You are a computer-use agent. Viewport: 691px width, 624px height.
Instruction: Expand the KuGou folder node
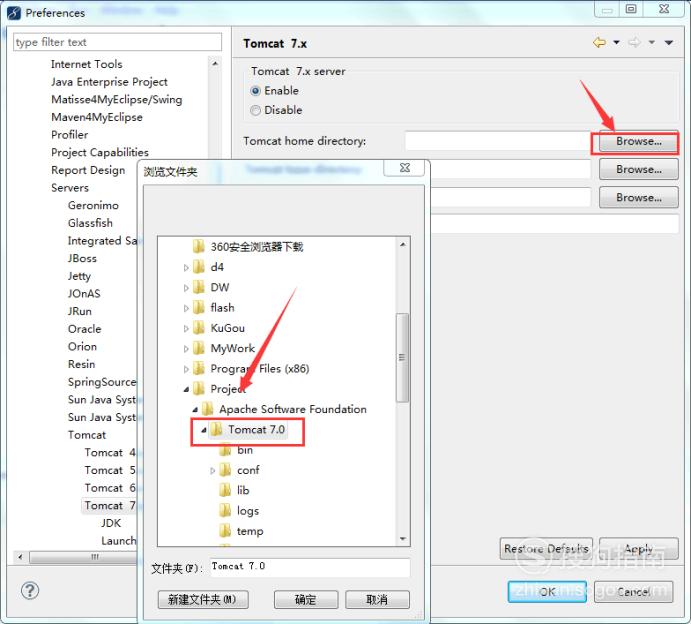click(x=186, y=328)
